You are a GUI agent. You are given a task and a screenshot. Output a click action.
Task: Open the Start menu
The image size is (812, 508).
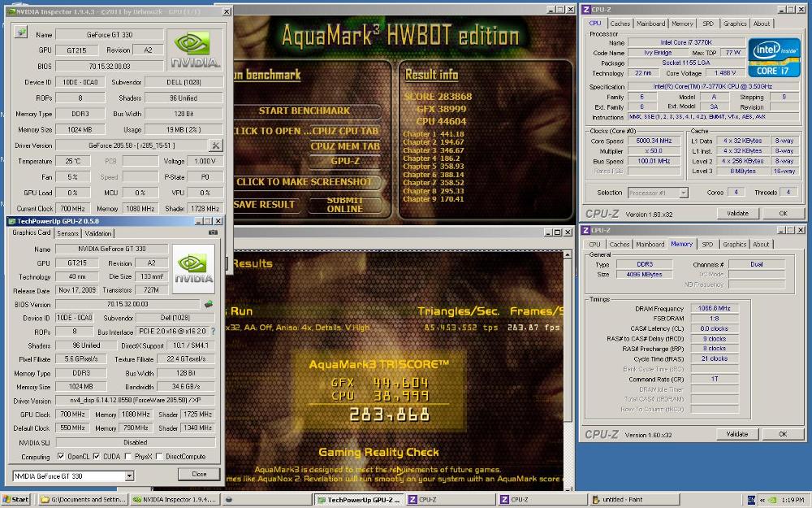point(15,500)
